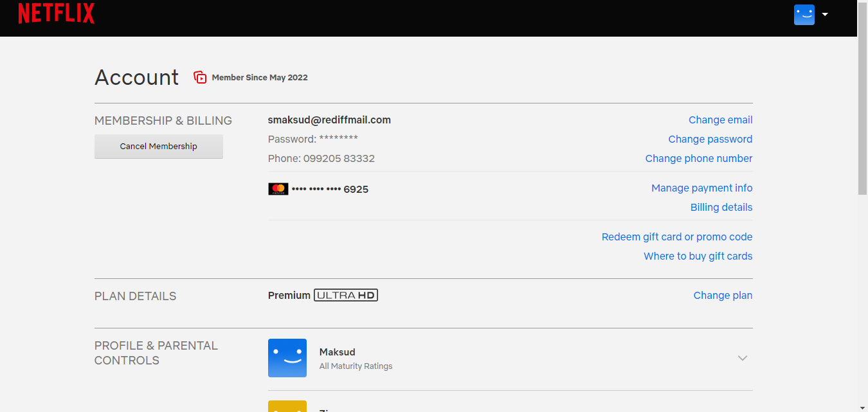Open Redeem gift card or promo code

[677, 237]
